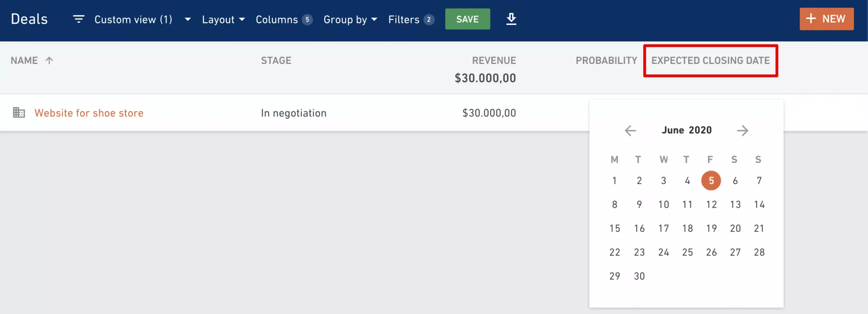Pick June 18 as closing date
Image resolution: width=868 pixels, height=314 pixels.
687,229
